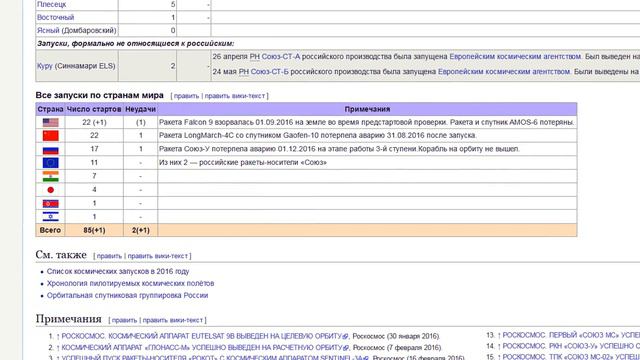This screenshot has width=640, height=360.
Task: Click the Israel flag icon
Action: 51,217
